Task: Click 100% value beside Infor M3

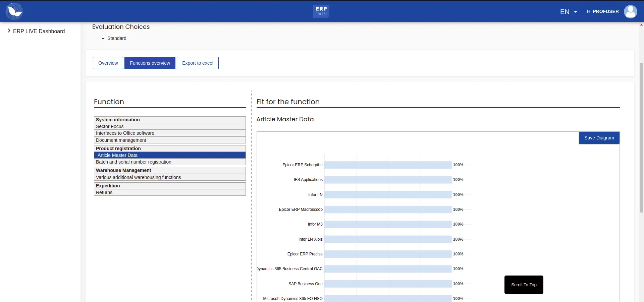Action: click(x=458, y=224)
